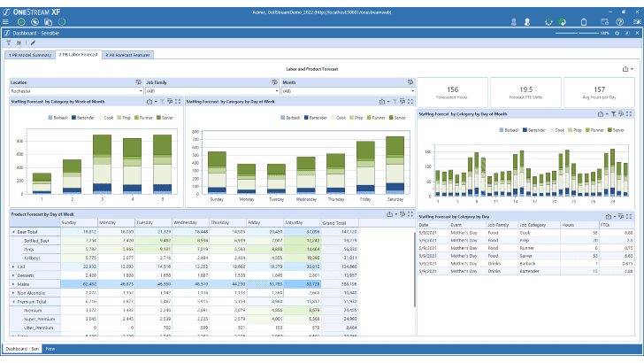Click the clear selection icon beside Month filter

pos(412,82)
